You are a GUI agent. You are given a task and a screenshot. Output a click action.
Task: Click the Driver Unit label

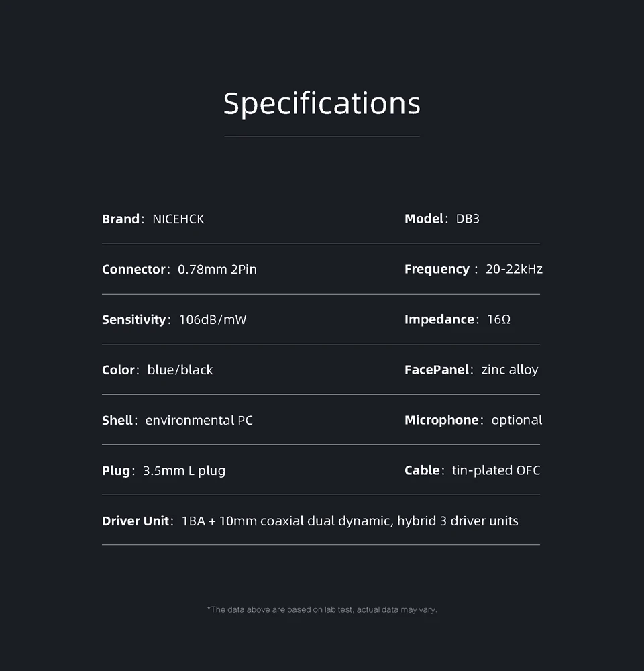[135, 521]
